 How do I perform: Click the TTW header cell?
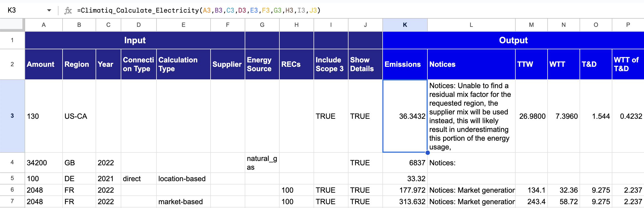531,64
